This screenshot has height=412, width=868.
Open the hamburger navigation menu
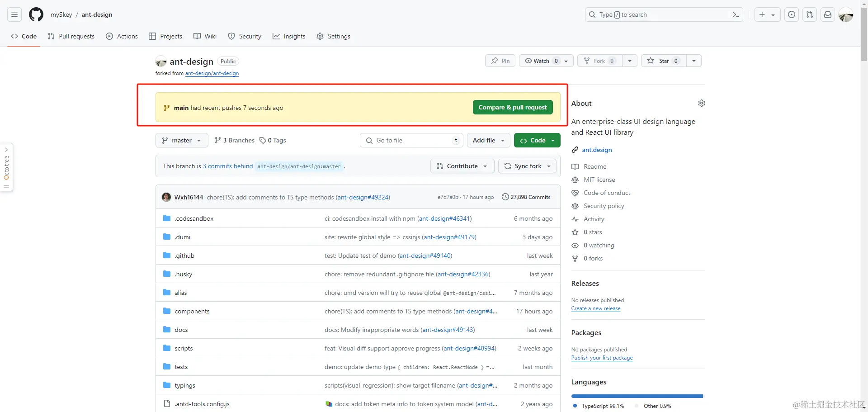point(14,14)
